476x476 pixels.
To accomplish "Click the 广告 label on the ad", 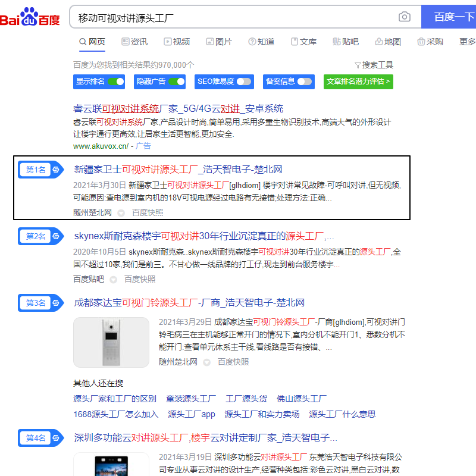I will click(143, 146).
